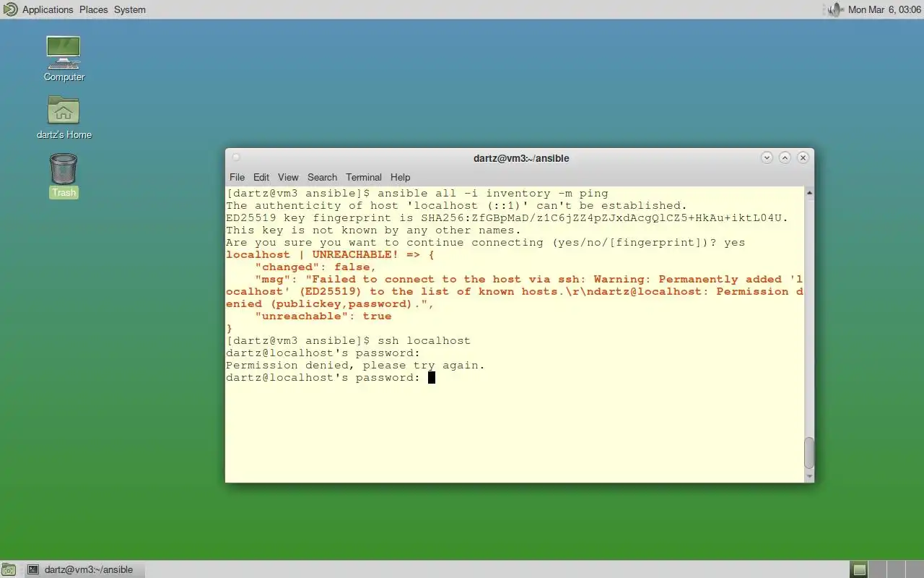Open the System menu

(130, 9)
